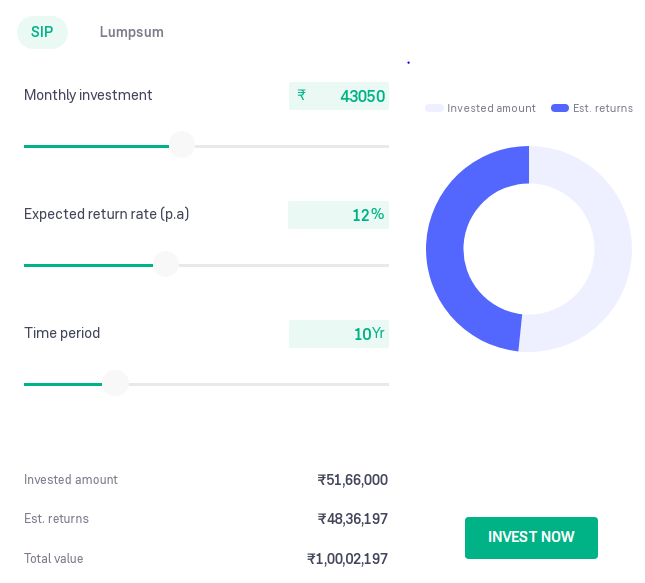Switch to the Lumpsum tab
This screenshot has height=583, width=645.
(x=131, y=32)
